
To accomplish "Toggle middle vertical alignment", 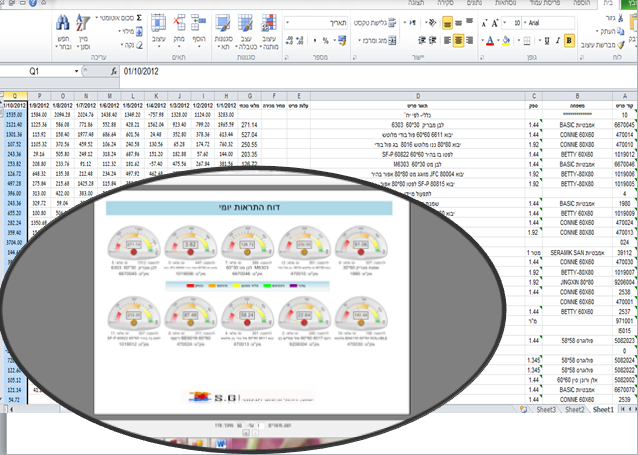I will coord(459,23).
